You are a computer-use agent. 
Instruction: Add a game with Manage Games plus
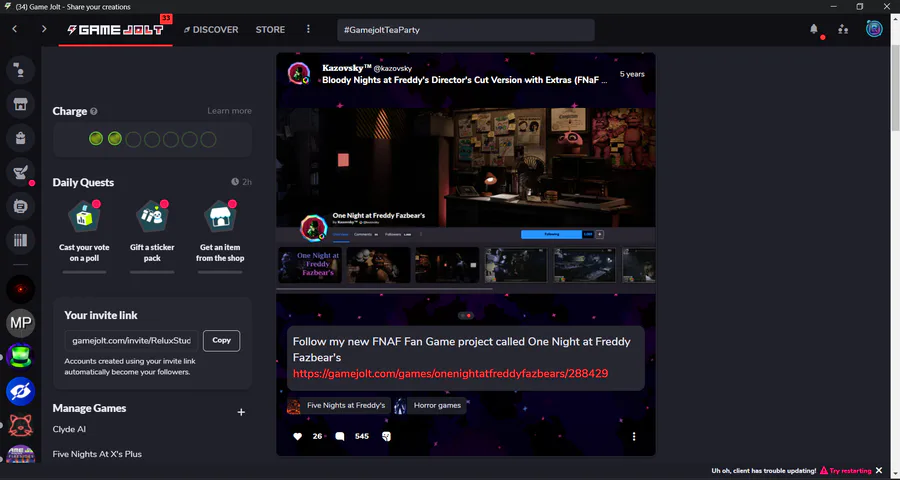click(x=241, y=412)
